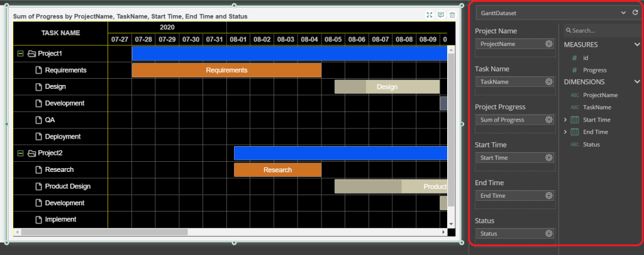Open settings gear for TaskName field
The image size is (644, 255).
pyautogui.click(x=548, y=82)
